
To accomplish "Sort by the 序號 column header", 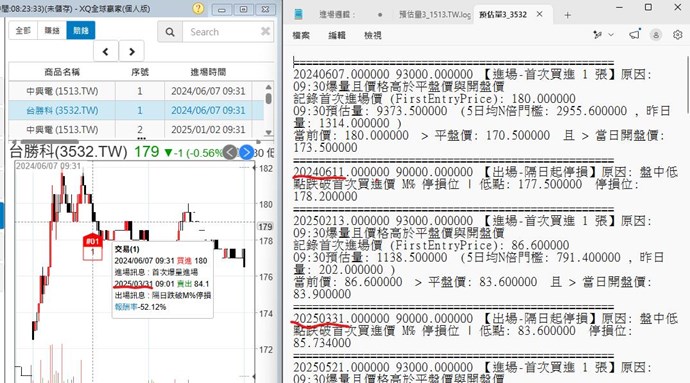I will [x=140, y=72].
